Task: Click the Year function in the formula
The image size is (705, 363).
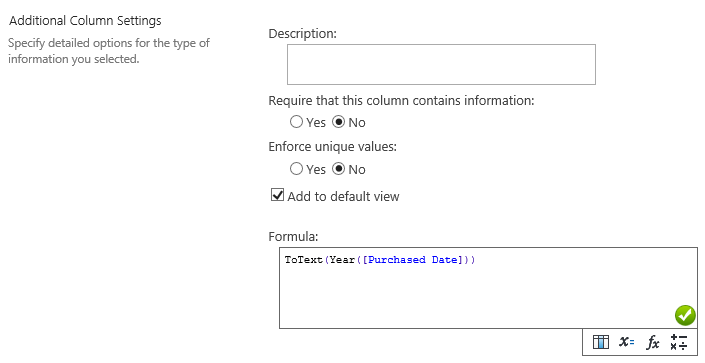Action: 342,260
